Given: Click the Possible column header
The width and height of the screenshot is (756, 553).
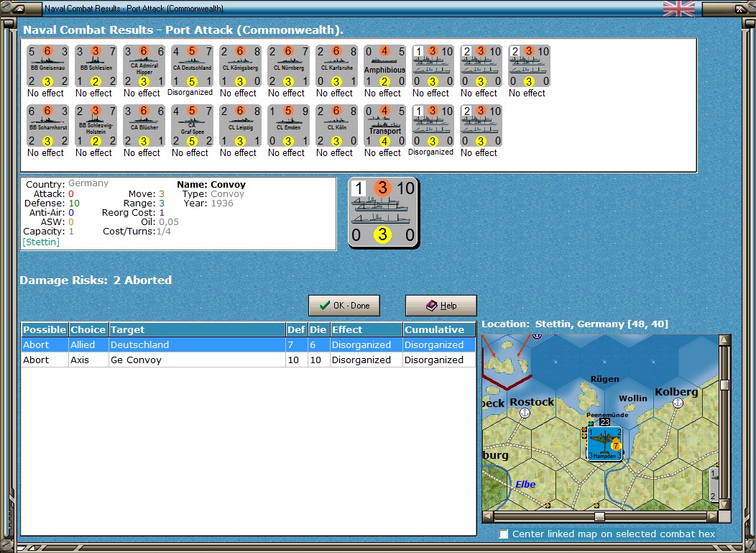Looking at the screenshot, I should 45,329.
